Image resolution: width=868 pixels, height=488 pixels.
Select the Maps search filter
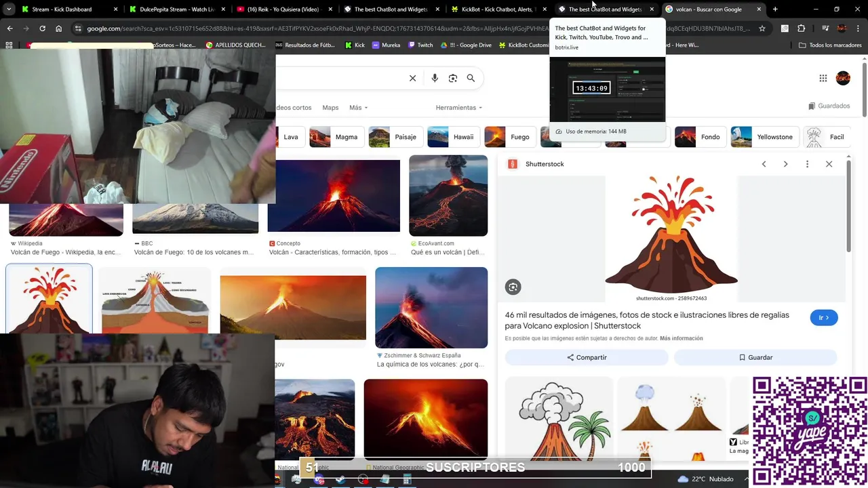[x=330, y=108]
